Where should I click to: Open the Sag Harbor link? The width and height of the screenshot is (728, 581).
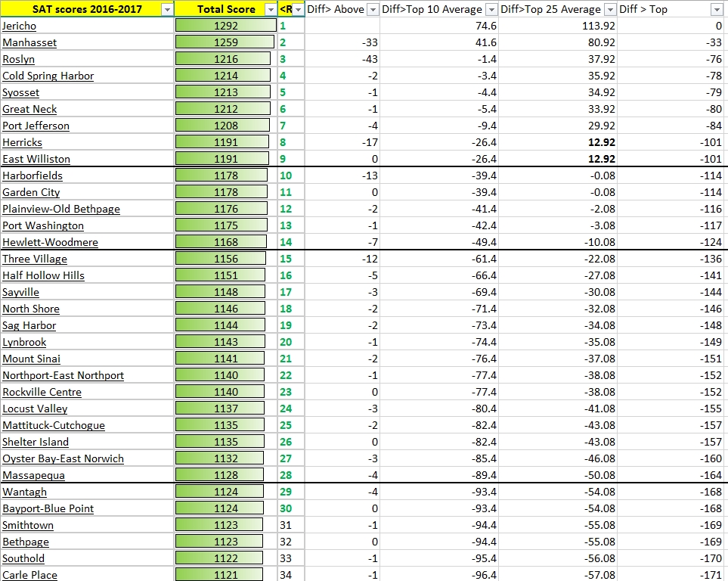[29, 325]
